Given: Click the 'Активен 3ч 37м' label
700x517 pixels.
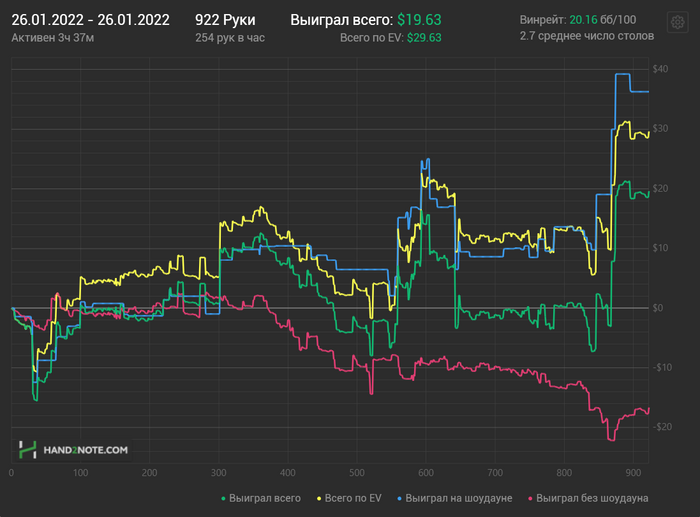Looking at the screenshot, I should tap(53, 38).
